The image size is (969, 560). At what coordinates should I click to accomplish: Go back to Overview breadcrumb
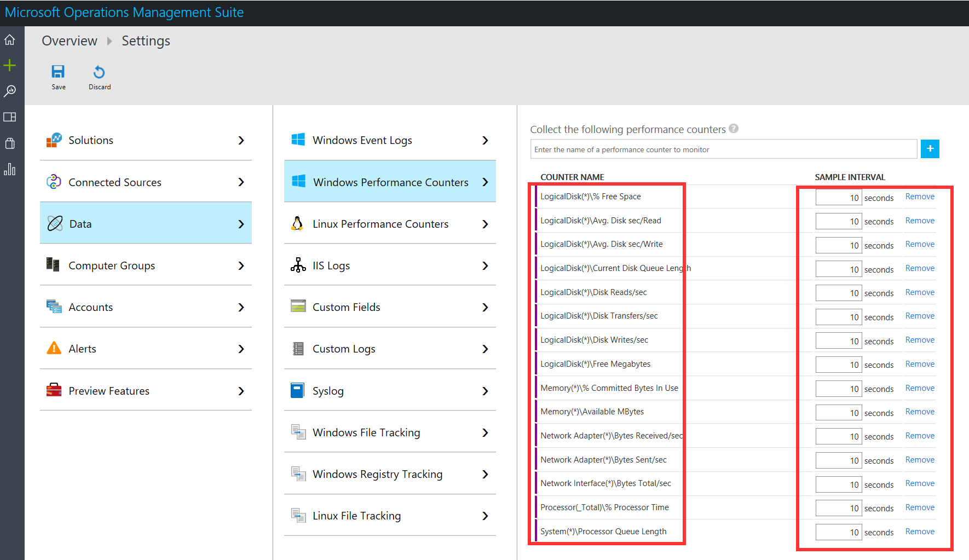70,41
